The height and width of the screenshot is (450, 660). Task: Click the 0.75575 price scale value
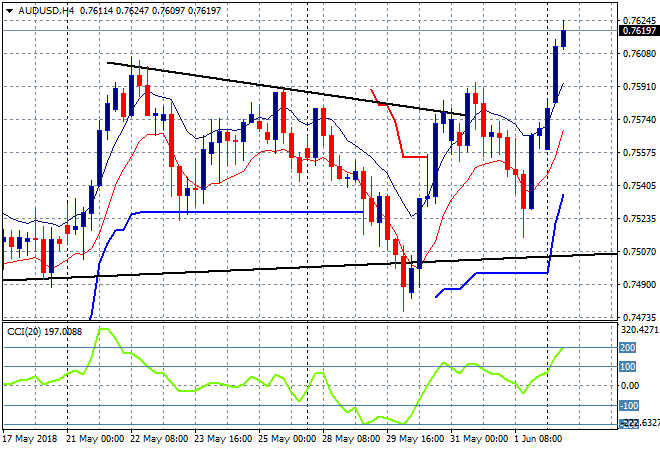click(639, 152)
